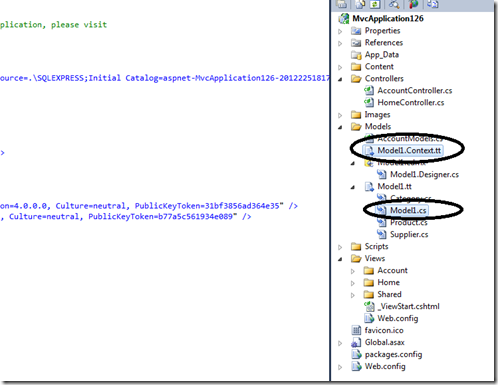Screen dimensions: 498x385
Task: Collapse the Model1.tt node
Action: [353, 187]
